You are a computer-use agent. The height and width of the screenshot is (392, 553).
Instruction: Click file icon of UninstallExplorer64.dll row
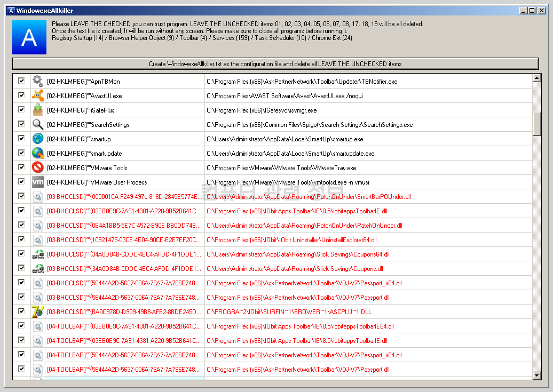(38, 239)
